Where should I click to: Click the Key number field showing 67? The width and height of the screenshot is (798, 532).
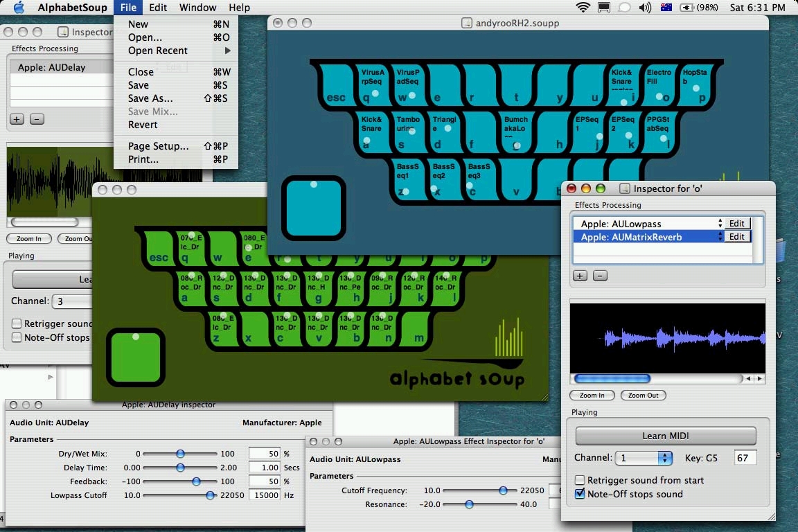coord(745,458)
